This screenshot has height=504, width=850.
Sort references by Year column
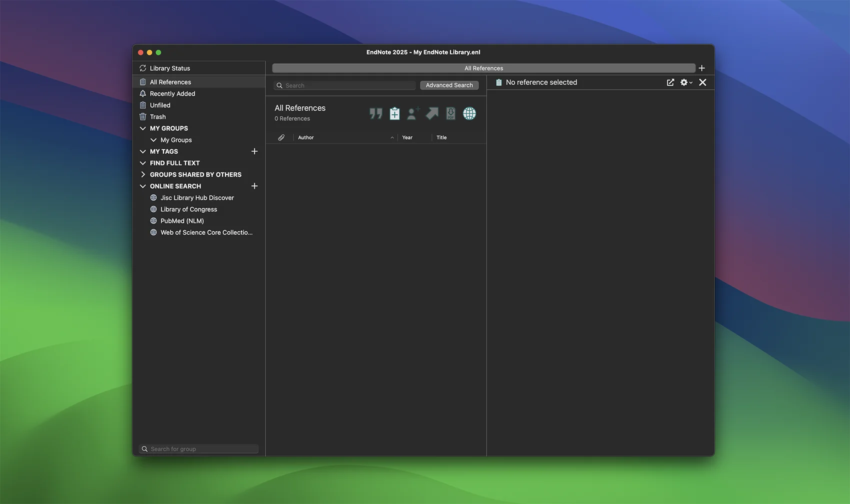coord(414,137)
